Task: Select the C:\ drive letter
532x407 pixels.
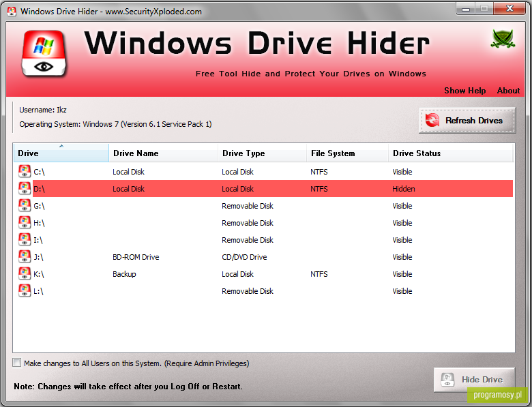Action: (x=39, y=172)
